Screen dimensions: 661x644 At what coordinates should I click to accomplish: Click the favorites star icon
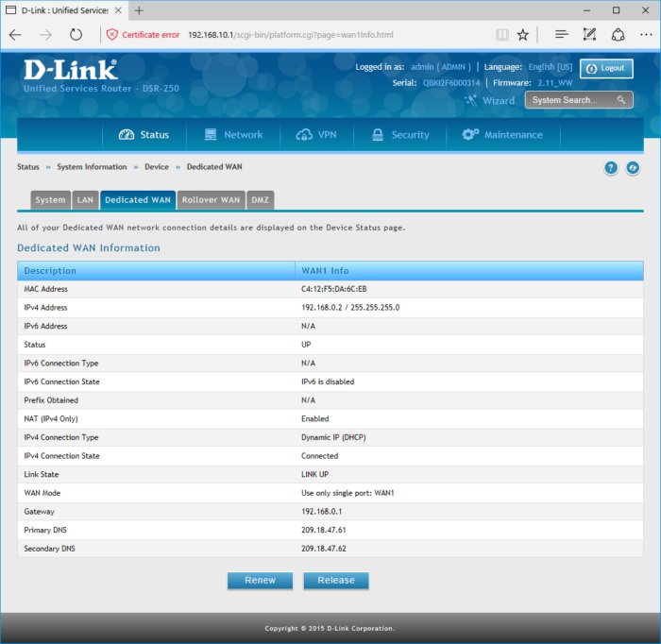(x=523, y=34)
